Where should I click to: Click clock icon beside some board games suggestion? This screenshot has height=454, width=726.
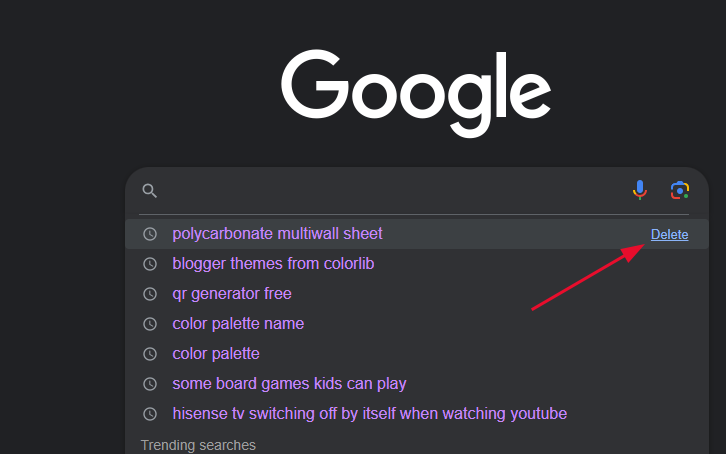click(150, 384)
